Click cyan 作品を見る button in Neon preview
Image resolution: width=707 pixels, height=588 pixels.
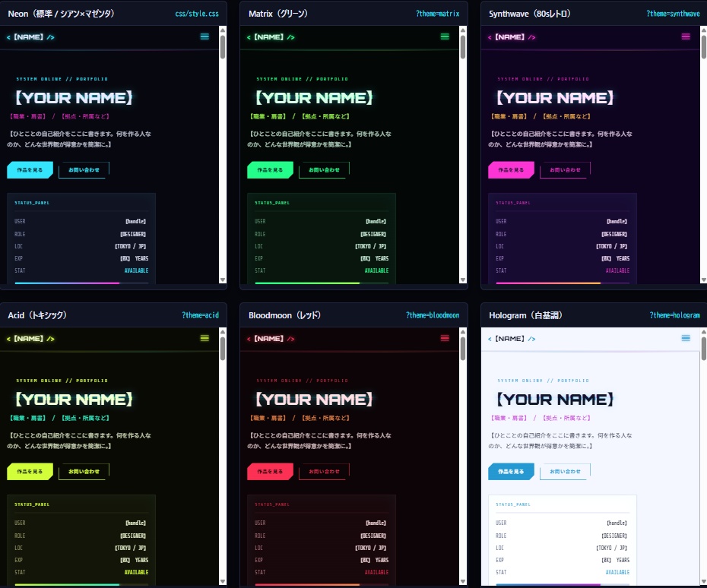tap(30, 170)
